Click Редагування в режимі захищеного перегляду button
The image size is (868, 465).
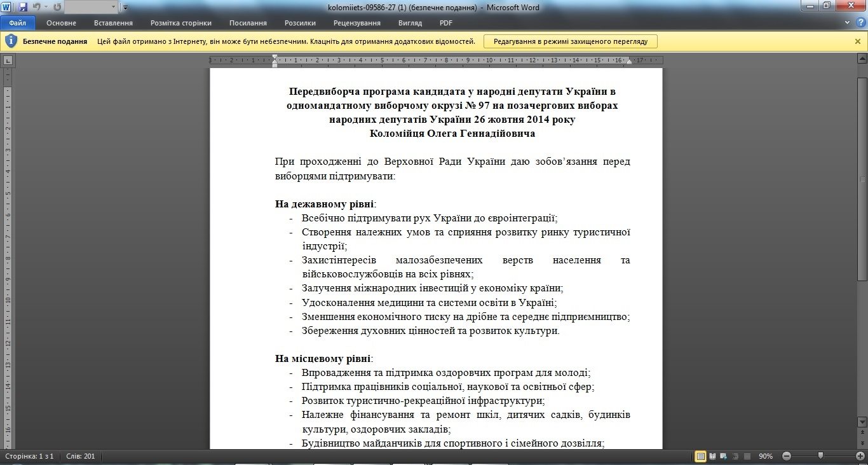pyautogui.click(x=571, y=41)
